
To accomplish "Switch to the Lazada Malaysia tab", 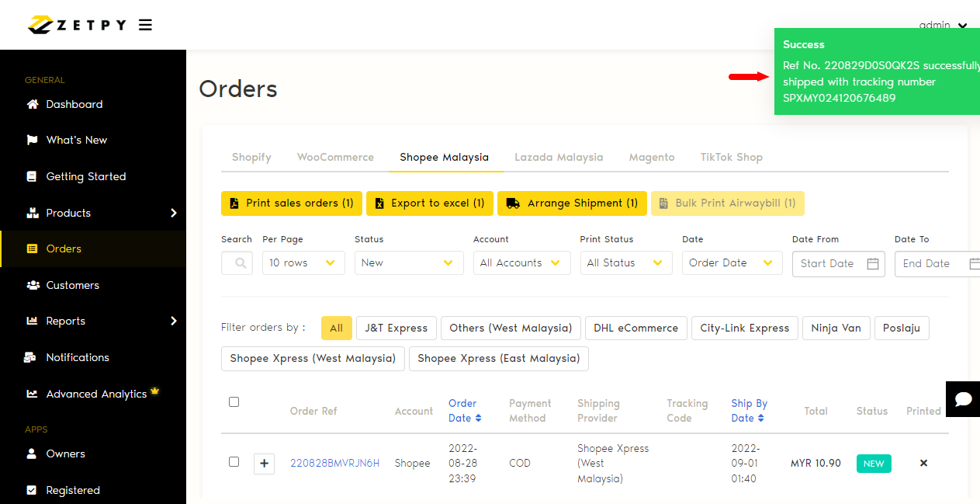I will [x=559, y=157].
